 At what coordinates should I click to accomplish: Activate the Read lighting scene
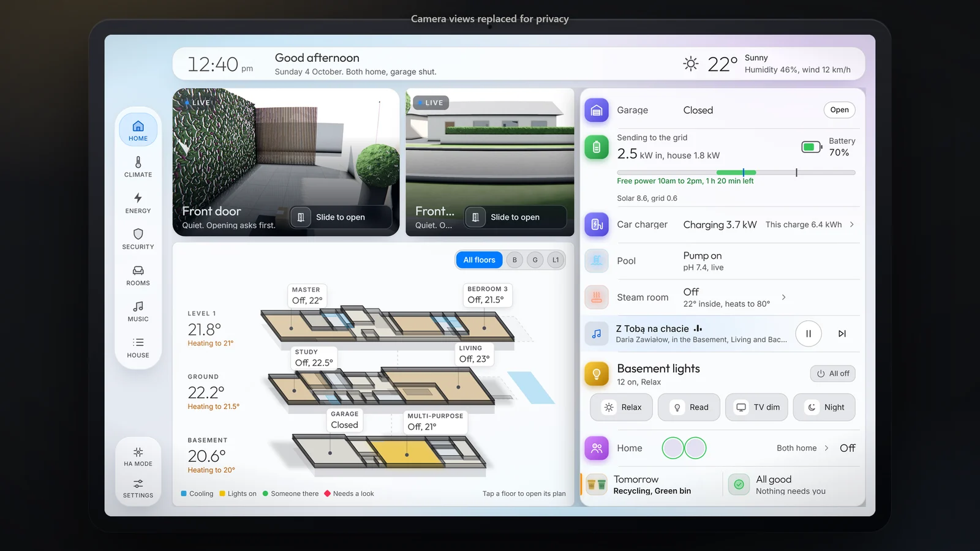(689, 407)
